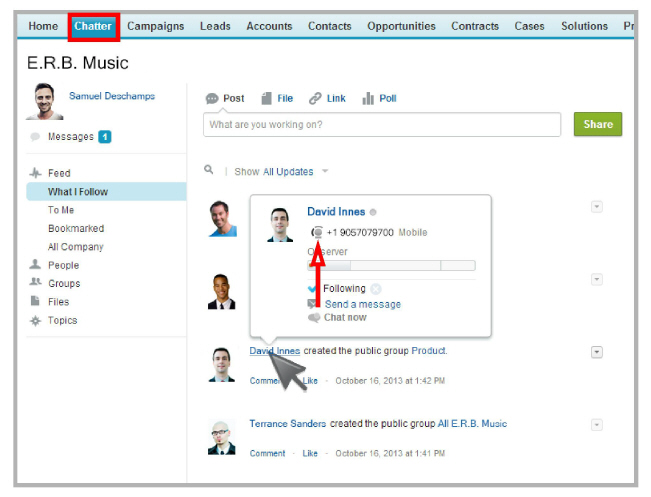Click the Topics gear icon
The image size is (651, 497).
click(x=36, y=321)
